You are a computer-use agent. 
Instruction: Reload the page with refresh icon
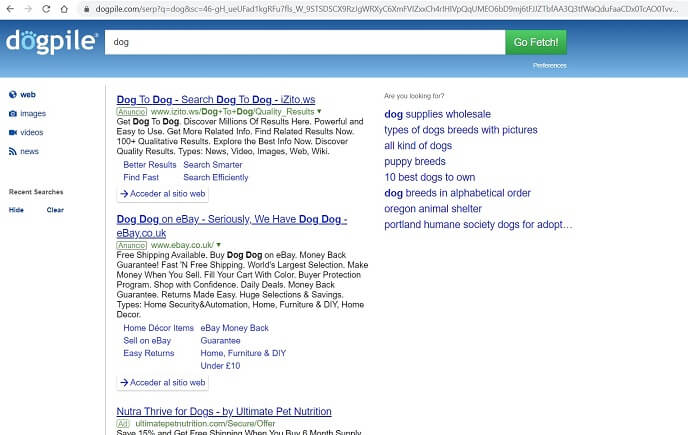pos(46,9)
